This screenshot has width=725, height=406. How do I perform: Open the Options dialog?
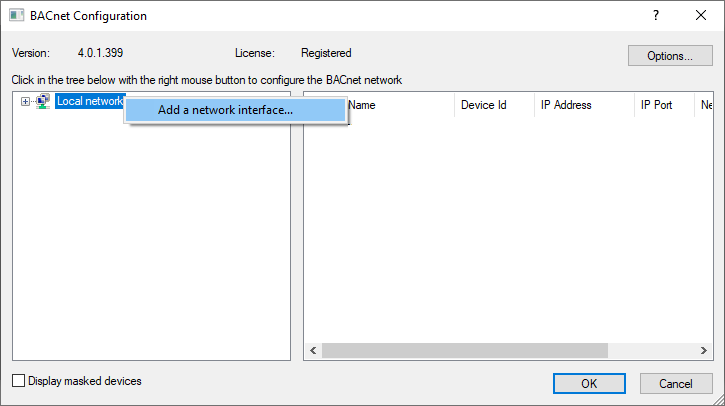point(670,55)
